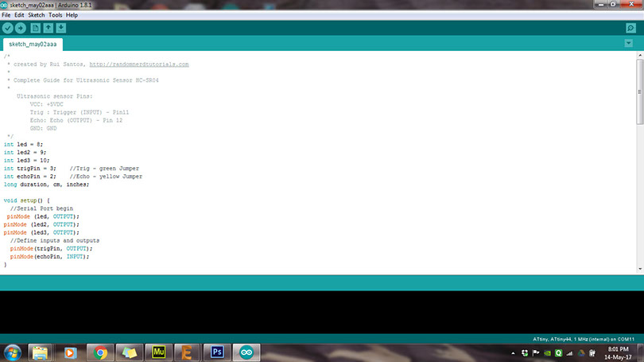This screenshot has height=362, width=644.
Task: Click the 'Complete Guide for Ultrasonic Sensor' comment
Action: 86,80
